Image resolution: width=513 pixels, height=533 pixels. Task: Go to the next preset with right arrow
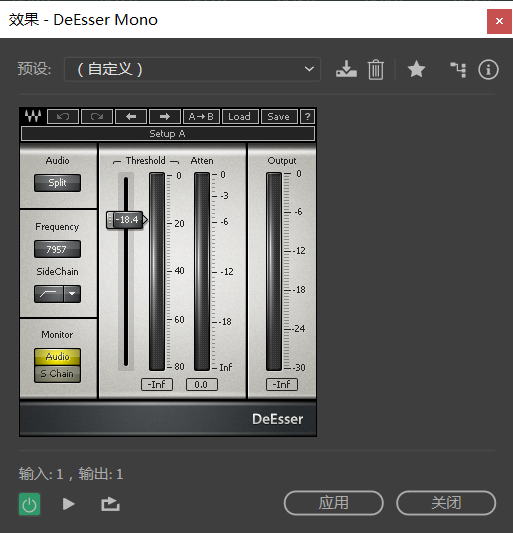coord(165,117)
